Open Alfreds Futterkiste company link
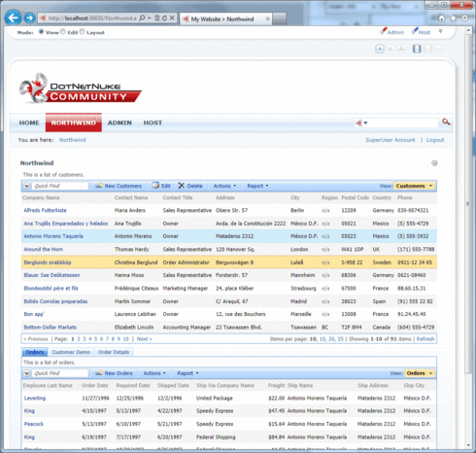476x453 pixels. [x=45, y=210]
